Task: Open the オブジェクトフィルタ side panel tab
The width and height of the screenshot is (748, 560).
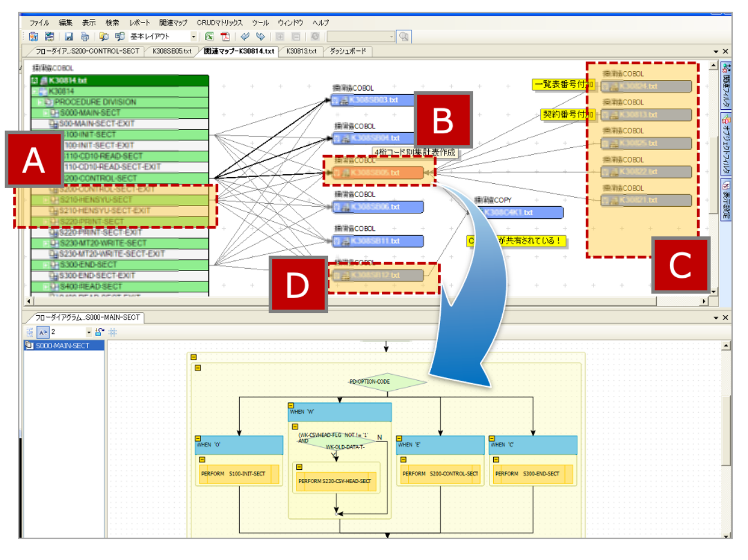Action: coord(726,144)
